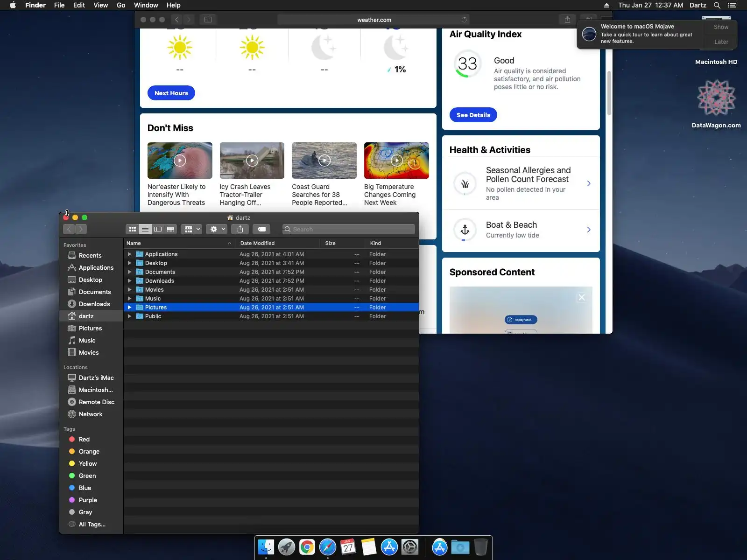Viewport: 747px width, 560px height.
Task: Select Pictures in the Finder sidebar
Action: 91,328
